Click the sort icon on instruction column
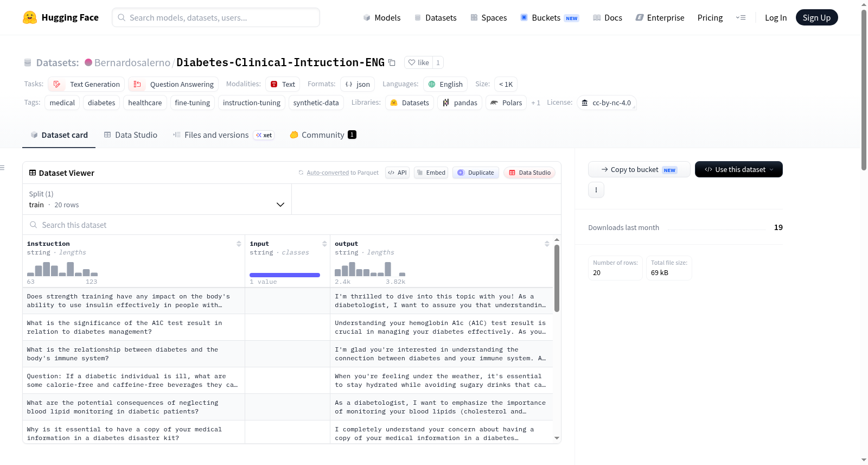The height and width of the screenshot is (465, 868). [239, 244]
